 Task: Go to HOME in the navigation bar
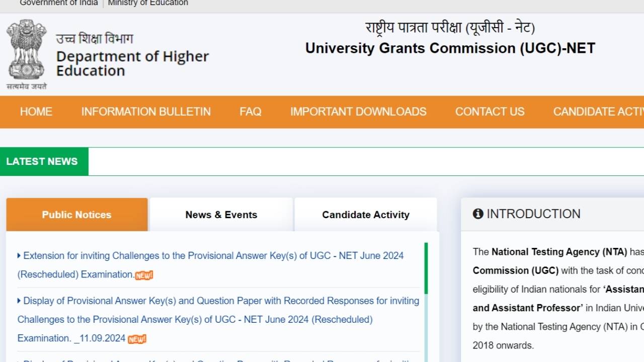(36, 112)
